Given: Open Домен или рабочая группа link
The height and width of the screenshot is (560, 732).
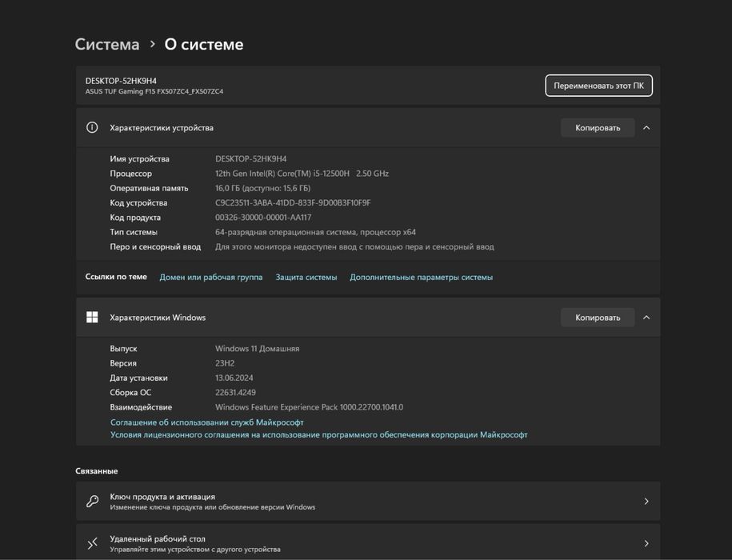Looking at the screenshot, I should coord(211,277).
